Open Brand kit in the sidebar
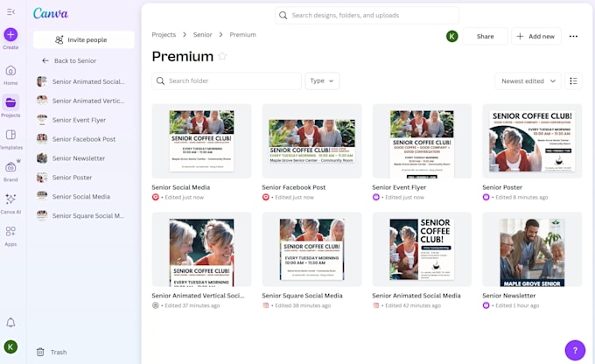Viewport: 595px width, 364px height. [10, 171]
